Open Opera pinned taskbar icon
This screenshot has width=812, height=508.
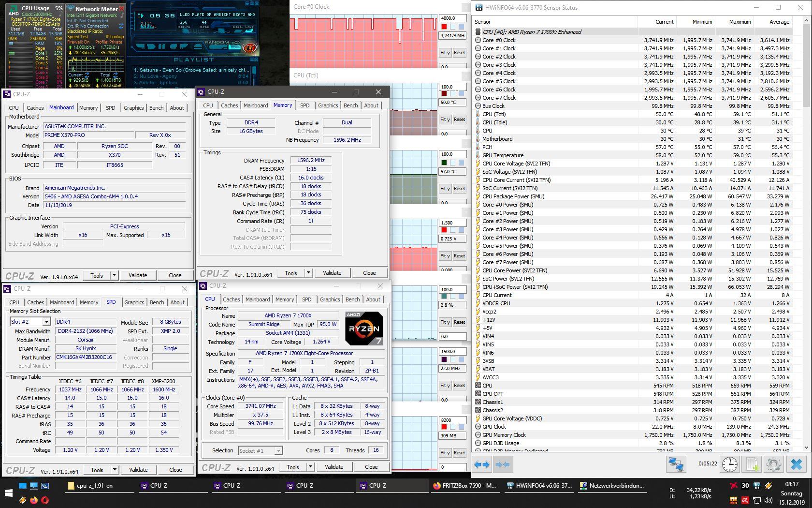click(45, 500)
